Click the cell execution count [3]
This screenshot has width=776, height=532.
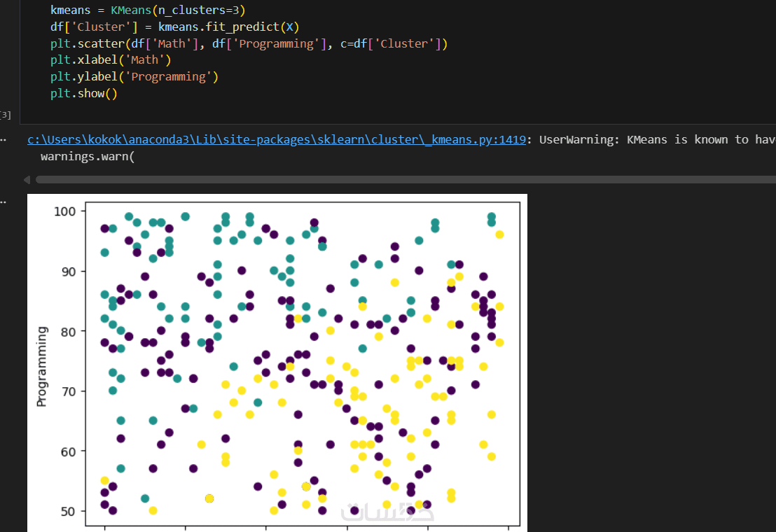[x=6, y=114]
